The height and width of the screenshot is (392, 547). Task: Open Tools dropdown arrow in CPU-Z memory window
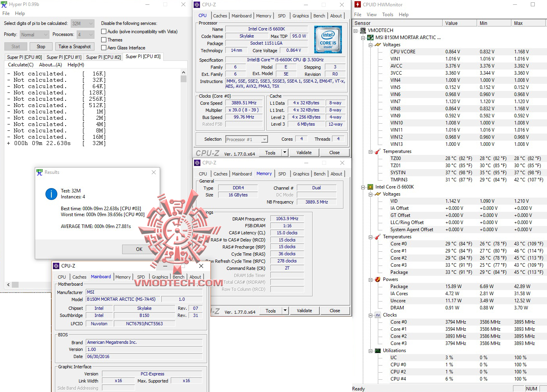(285, 311)
